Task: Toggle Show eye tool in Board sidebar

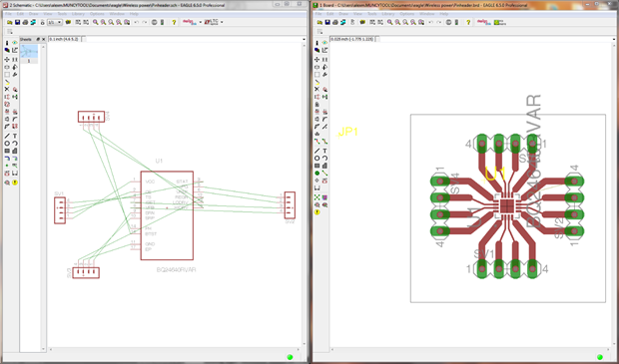Action: [x=324, y=43]
